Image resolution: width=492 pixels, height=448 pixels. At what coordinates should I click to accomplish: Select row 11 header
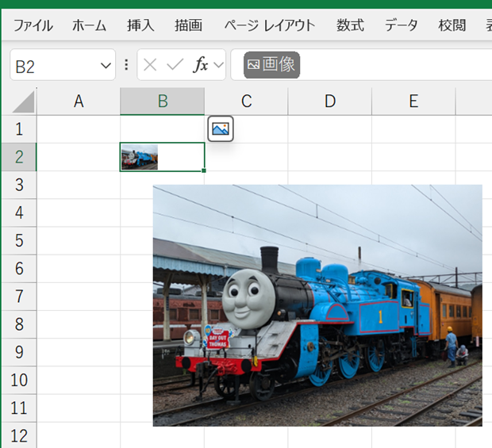[x=19, y=408]
